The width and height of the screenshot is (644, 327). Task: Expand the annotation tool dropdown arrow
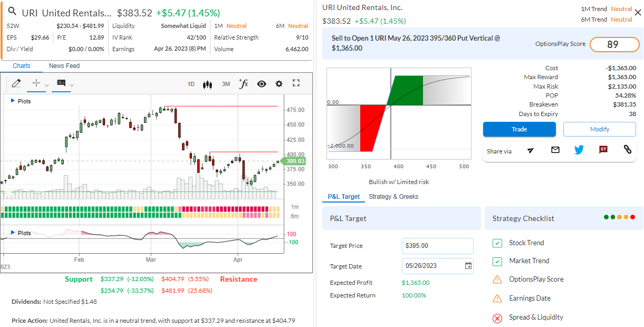click(72, 85)
